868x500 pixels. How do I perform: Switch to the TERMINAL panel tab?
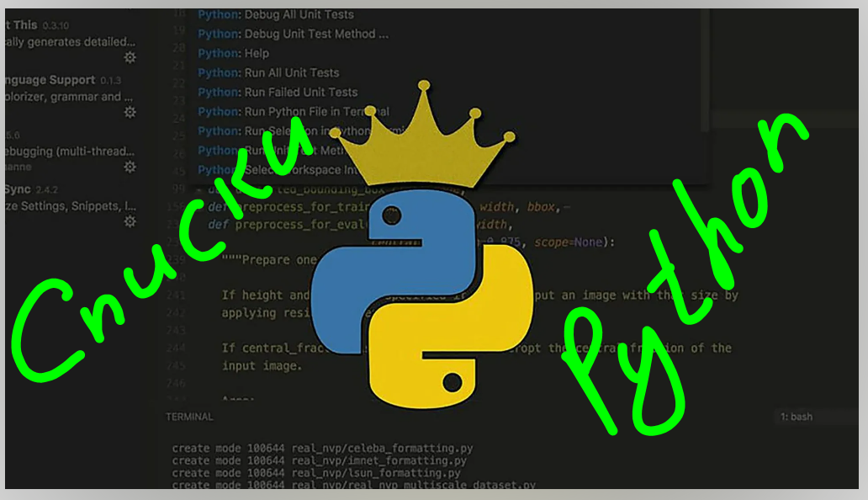click(x=189, y=417)
